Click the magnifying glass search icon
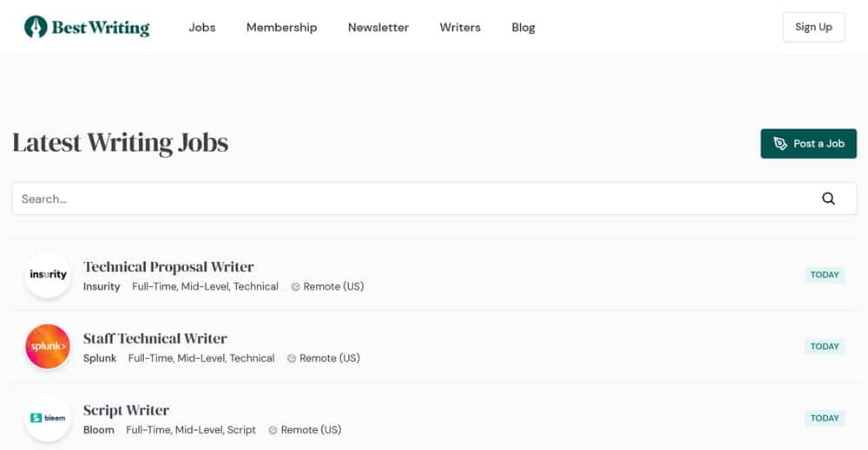 tap(828, 199)
